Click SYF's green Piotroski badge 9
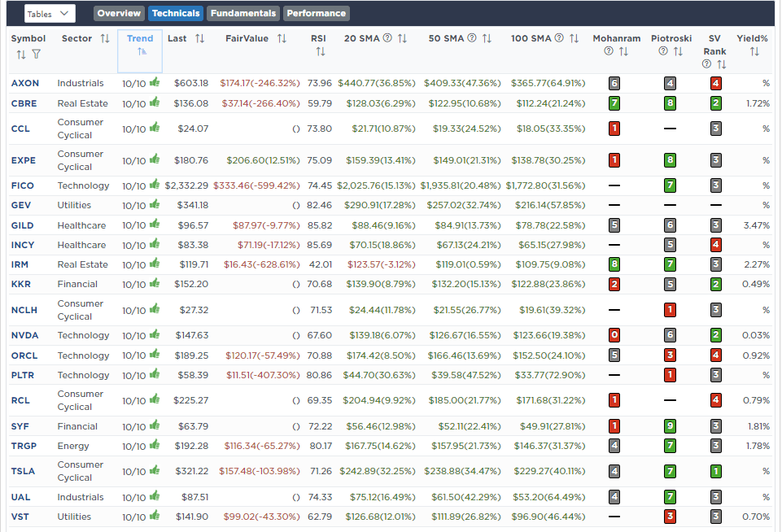 pos(670,426)
